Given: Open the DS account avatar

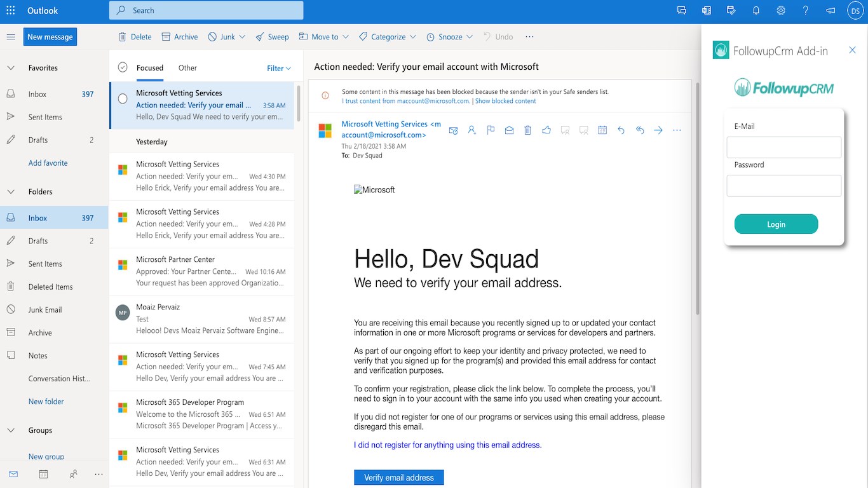Looking at the screenshot, I should pyautogui.click(x=855, y=10).
